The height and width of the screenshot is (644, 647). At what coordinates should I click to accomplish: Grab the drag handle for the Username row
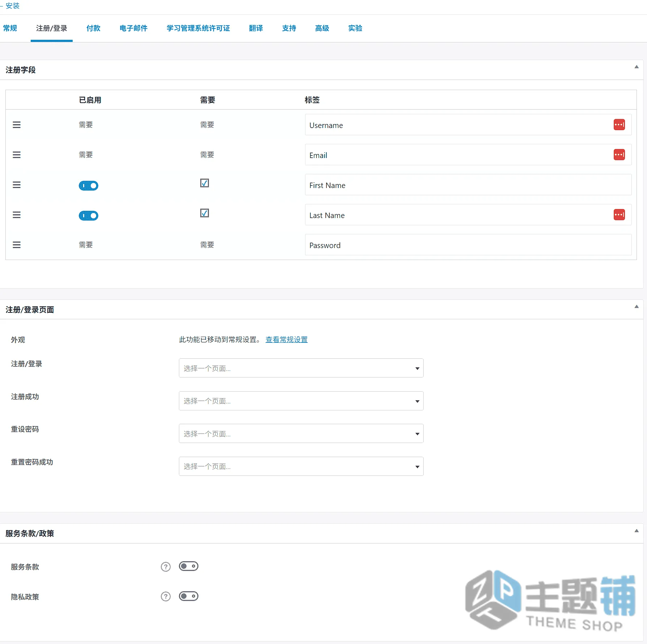click(x=17, y=125)
